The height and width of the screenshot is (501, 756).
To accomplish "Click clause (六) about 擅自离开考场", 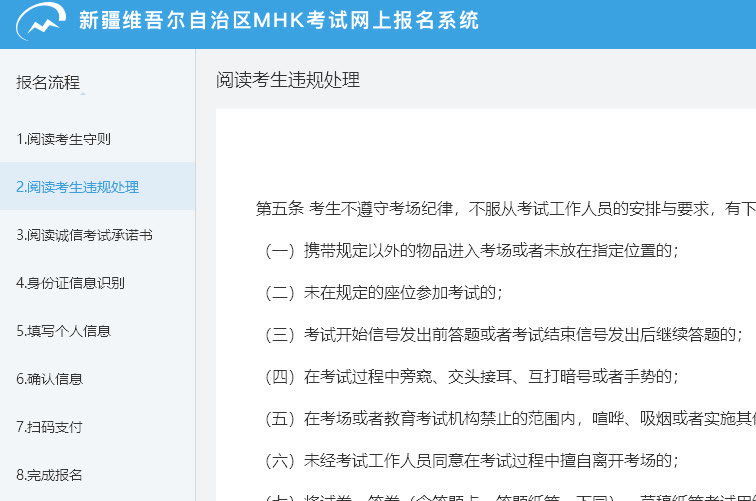I will 468,460.
